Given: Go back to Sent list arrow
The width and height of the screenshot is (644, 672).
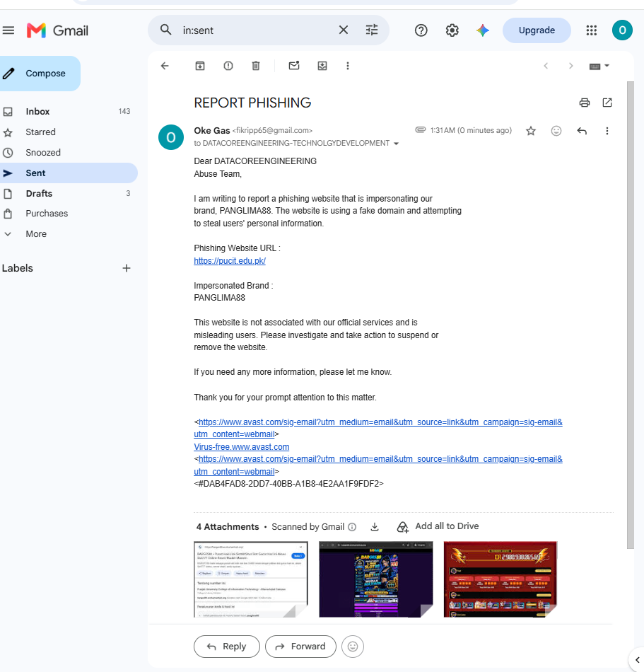Looking at the screenshot, I should click(165, 66).
